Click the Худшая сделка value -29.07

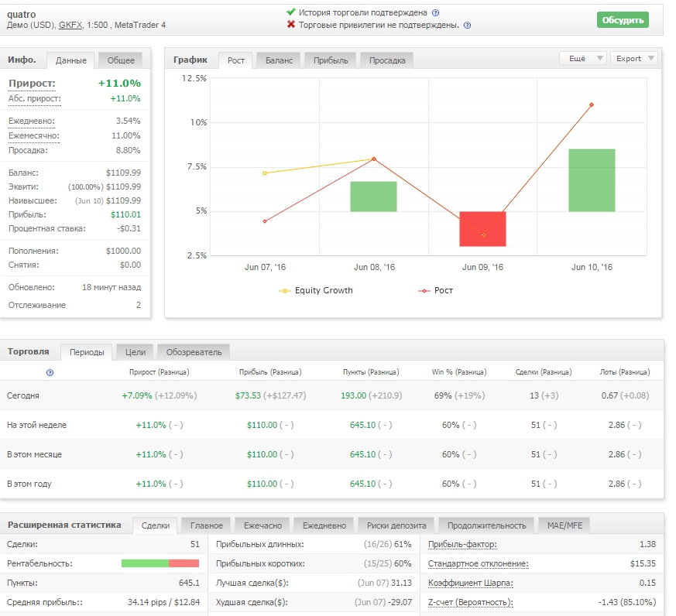click(x=400, y=603)
